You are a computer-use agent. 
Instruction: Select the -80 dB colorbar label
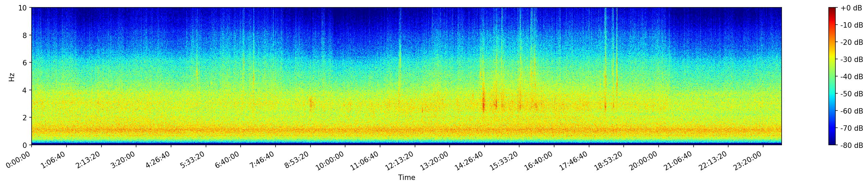(852, 146)
